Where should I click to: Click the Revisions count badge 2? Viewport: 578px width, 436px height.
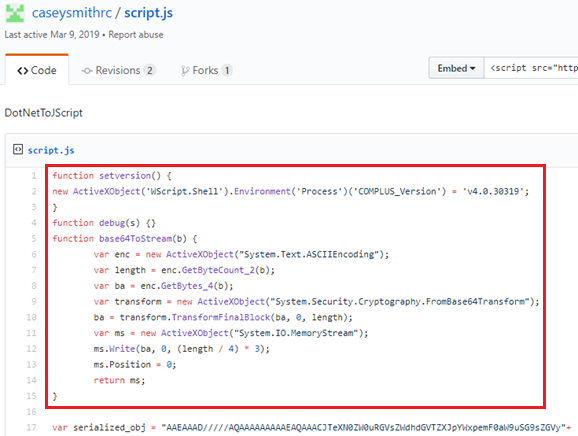(x=149, y=70)
